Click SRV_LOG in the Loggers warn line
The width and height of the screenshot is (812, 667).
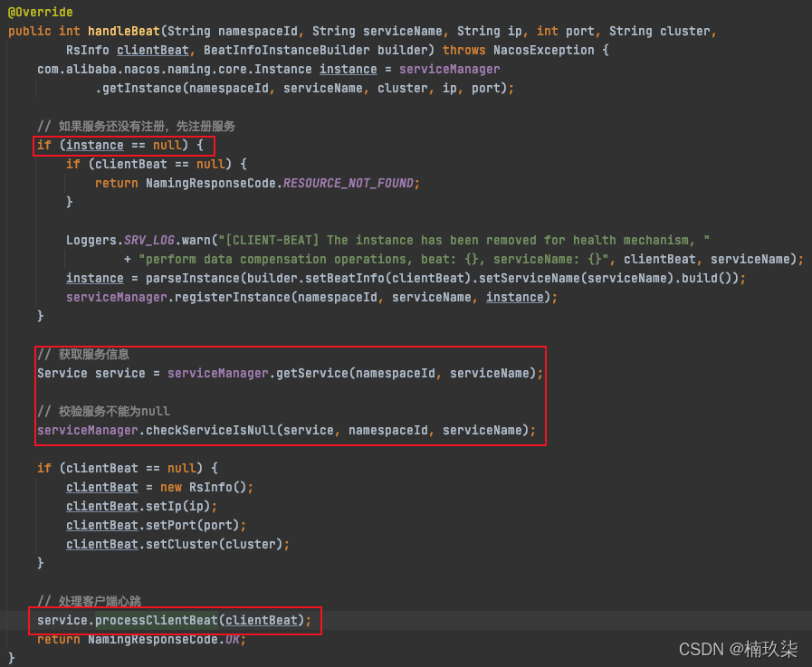149,241
